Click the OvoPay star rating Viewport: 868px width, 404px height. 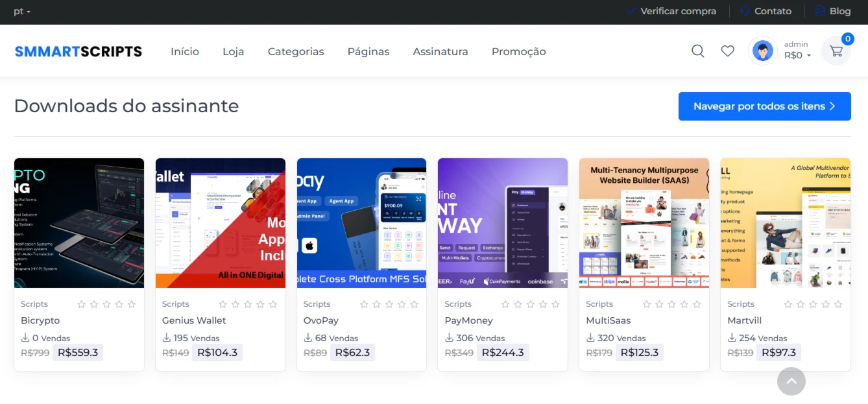coord(389,304)
